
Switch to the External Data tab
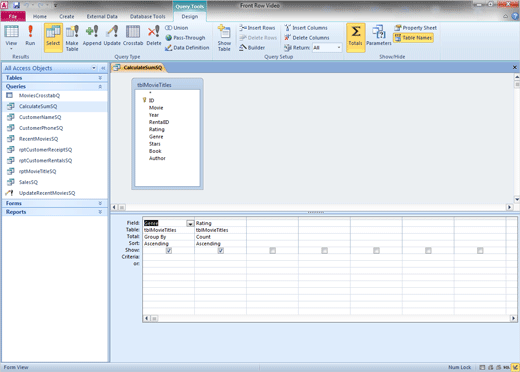[102, 16]
